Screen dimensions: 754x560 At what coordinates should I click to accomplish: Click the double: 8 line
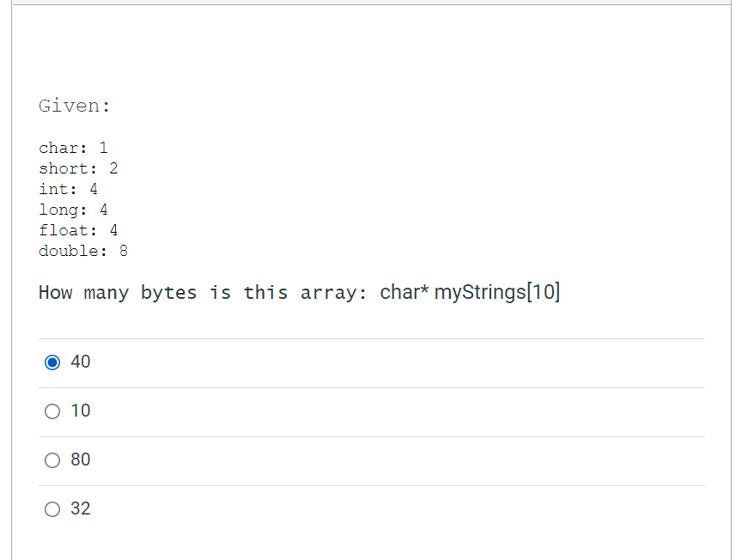[82, 251]
